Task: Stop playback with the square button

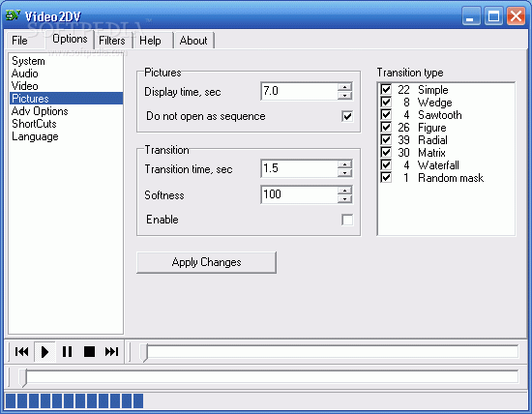Action: pos(89,351)
